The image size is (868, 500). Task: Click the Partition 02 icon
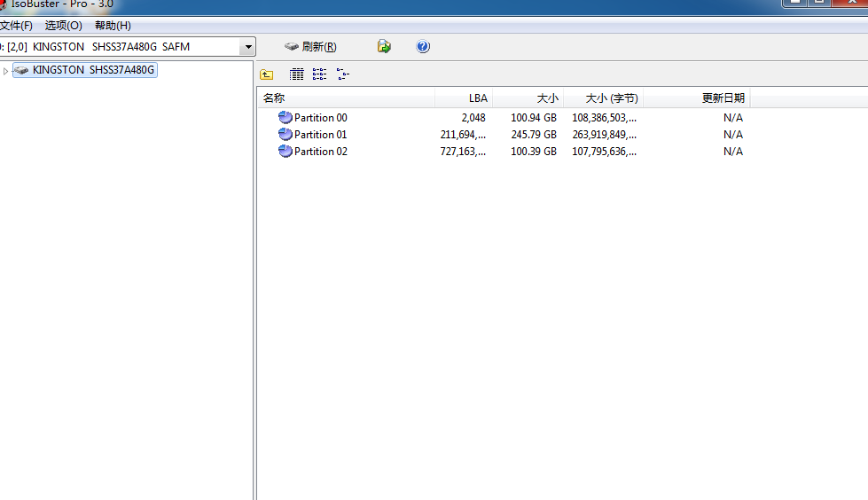pyautogui.click(x=285, y=152)
